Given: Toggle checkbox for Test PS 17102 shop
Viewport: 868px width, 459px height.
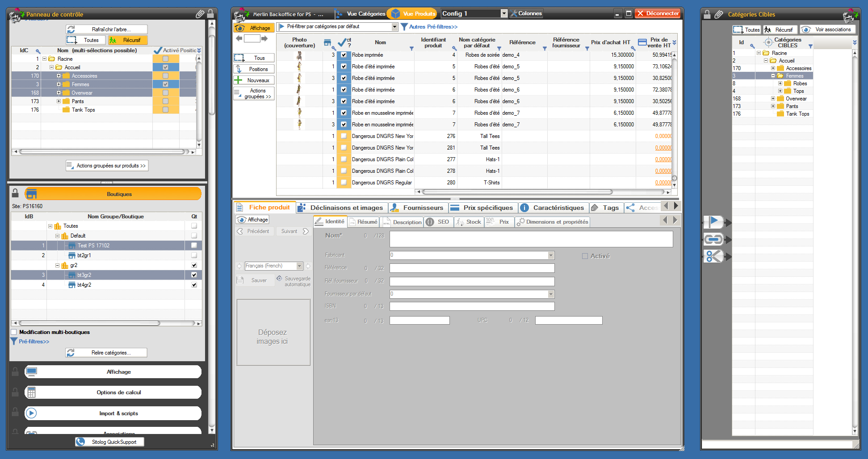Looking at the screenshot, I should coord(194,245).
